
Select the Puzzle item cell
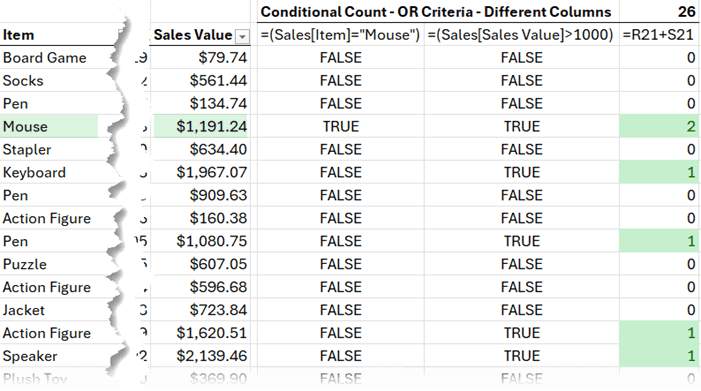[56, 264]
